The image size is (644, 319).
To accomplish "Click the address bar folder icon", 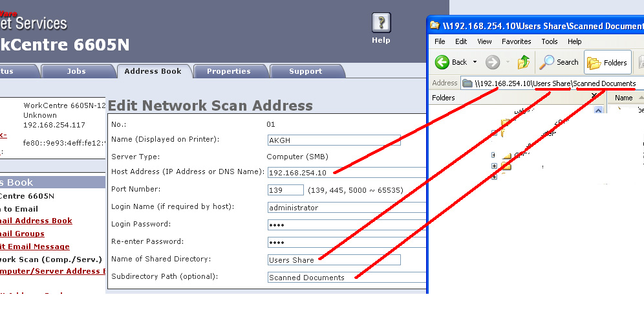I will coord(467,83).
